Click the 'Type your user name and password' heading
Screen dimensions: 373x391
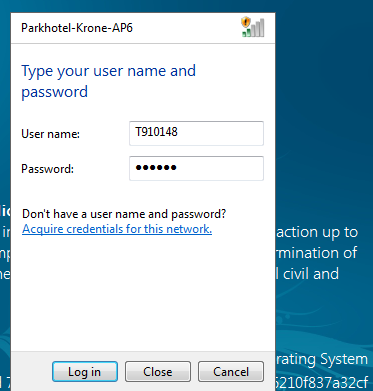coord(108,81)
